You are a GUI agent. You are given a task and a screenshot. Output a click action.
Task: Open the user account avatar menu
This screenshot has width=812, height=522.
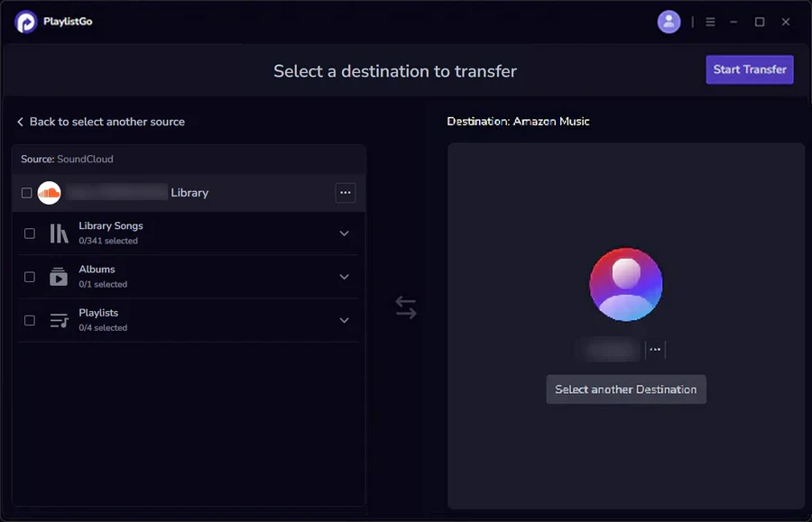click(x=669, y=22)
